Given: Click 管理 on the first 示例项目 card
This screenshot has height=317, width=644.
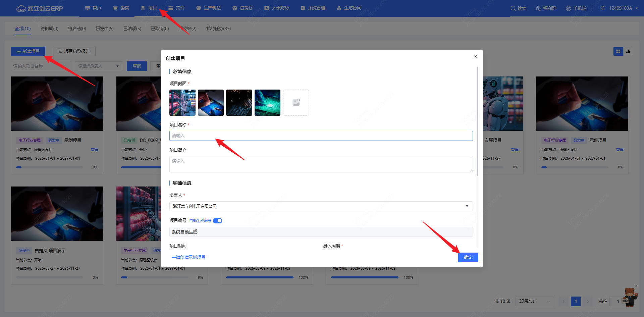Looking at the screenshot, I should pos(95,150).
